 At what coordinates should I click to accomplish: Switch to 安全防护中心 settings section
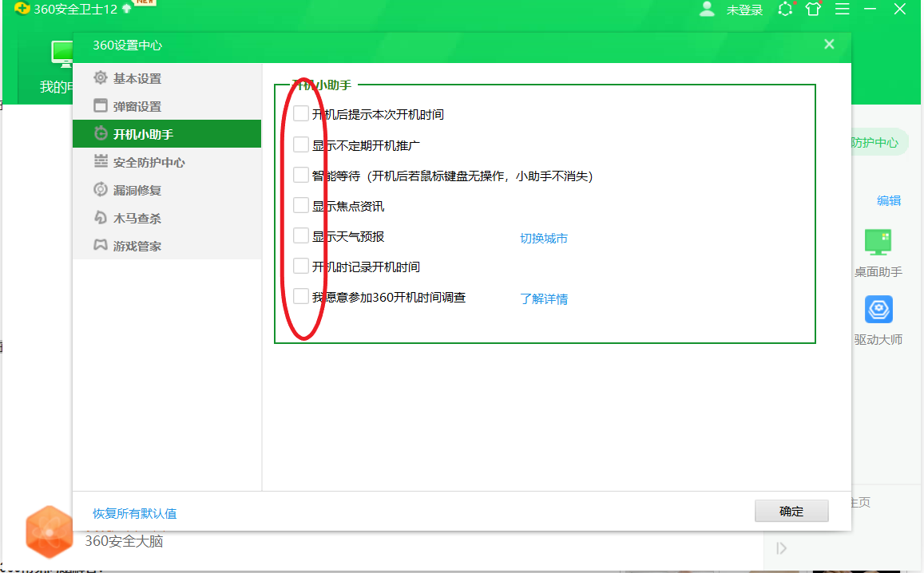click(149, 162)
